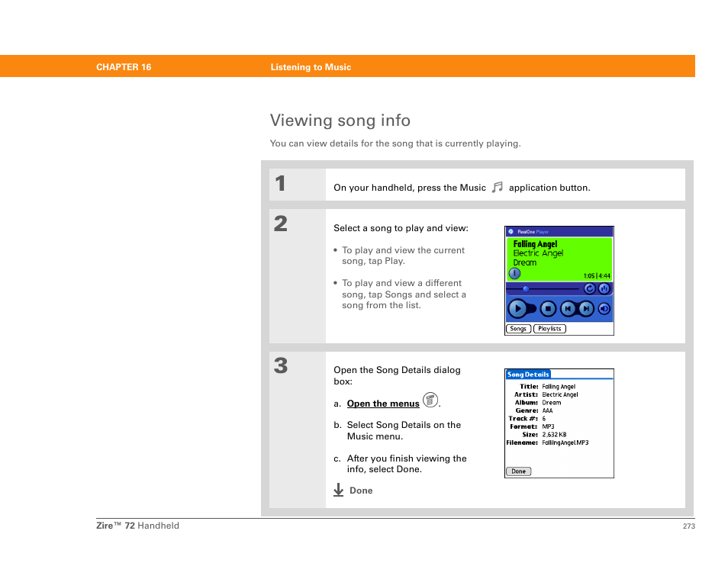Click the 'Song Details' dialog title
The height and width of the screenshot is (563, 728).
(528, 374)
